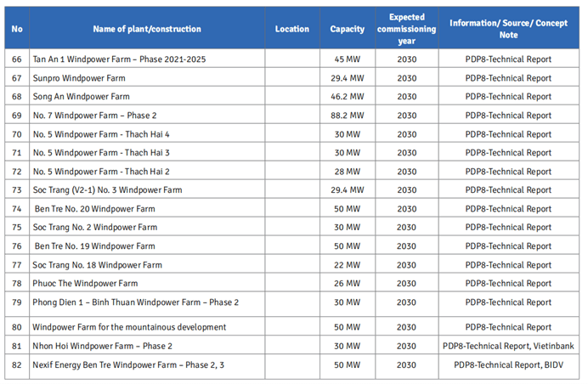
Task: Click the "Name of plant/construction" column header
Action: click(x=147, y=29)
